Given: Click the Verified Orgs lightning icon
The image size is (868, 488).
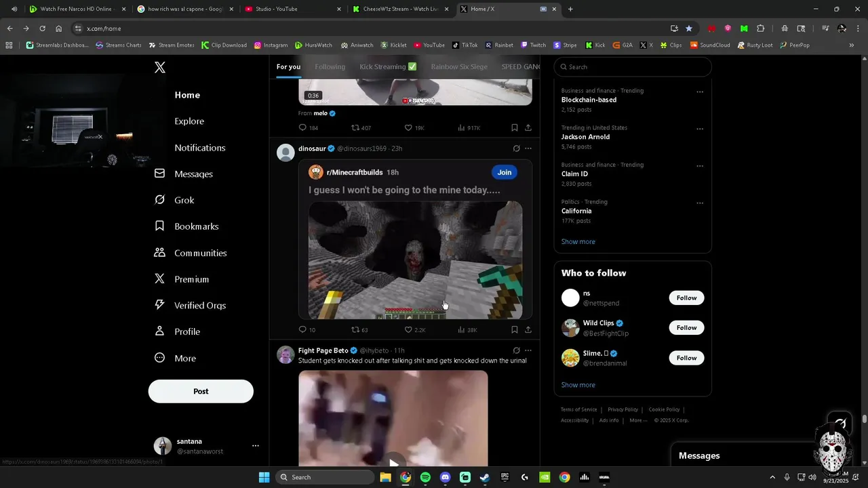Looking at the screenshot, I should coord(159,305).
